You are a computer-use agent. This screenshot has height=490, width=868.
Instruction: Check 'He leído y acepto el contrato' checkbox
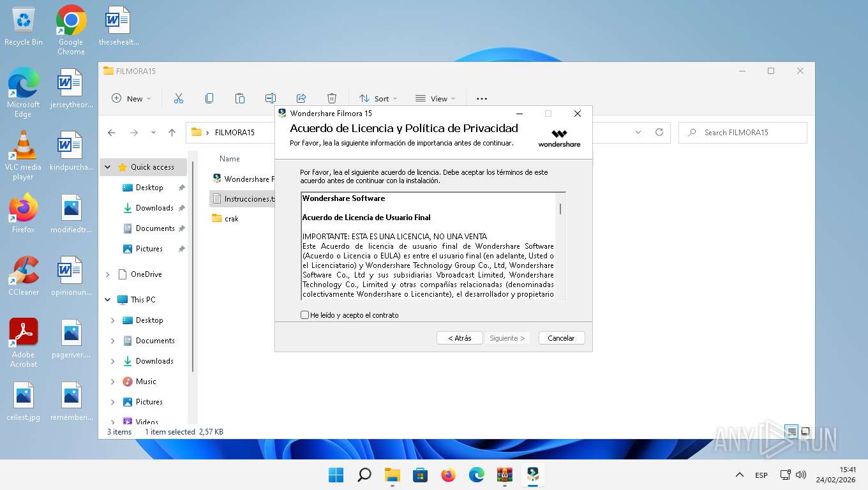pyautogui.click(x=305, y=315)
